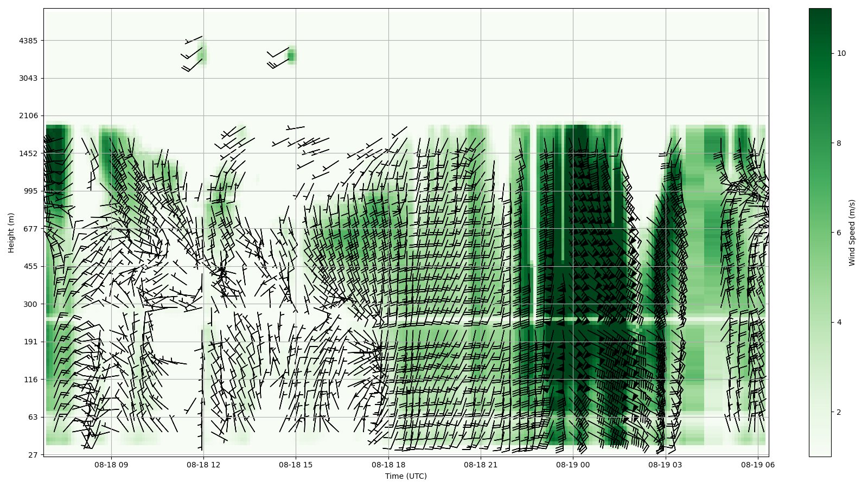Select the Wind Speed (m/s) colorbar label

pyautogui.click(x=852, y=233)
